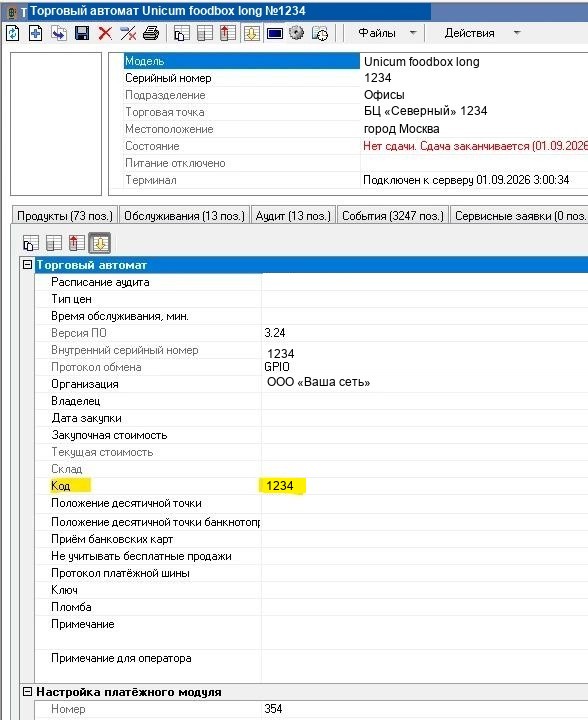588x720 pixels.
Task: Collapse the Настройка платёжного модуля section
Action: point(28,692)
